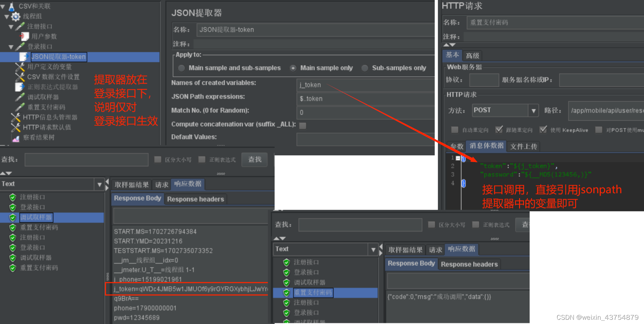Open the Text renderer dropdown in left results
This screenshot has height=324, width=644.
(x=99, y=184)
